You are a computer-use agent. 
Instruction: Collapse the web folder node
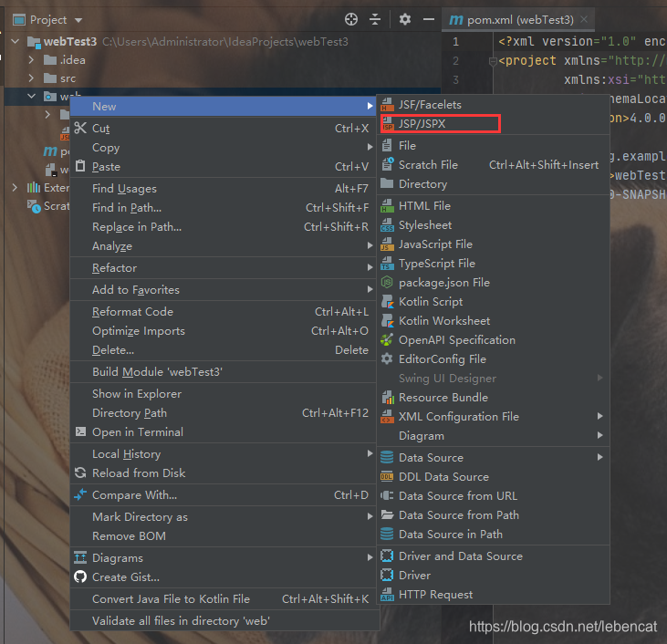click(31, 96)
